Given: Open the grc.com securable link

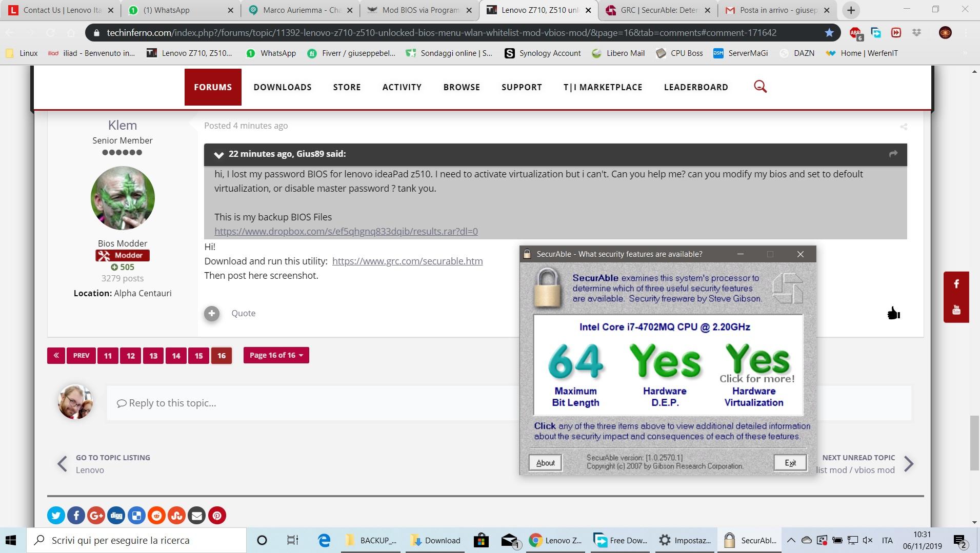Looking at the screenshot, I should [x=407, y=261].
